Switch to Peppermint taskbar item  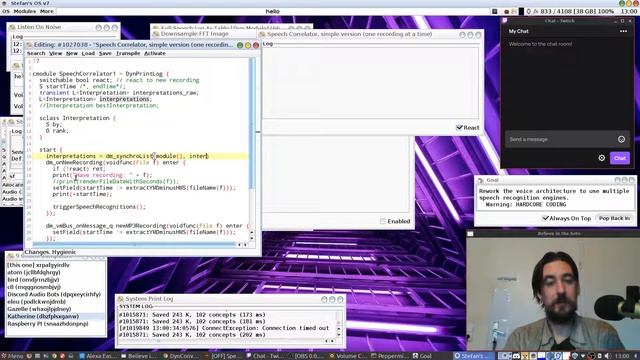[x=391, y=356]
